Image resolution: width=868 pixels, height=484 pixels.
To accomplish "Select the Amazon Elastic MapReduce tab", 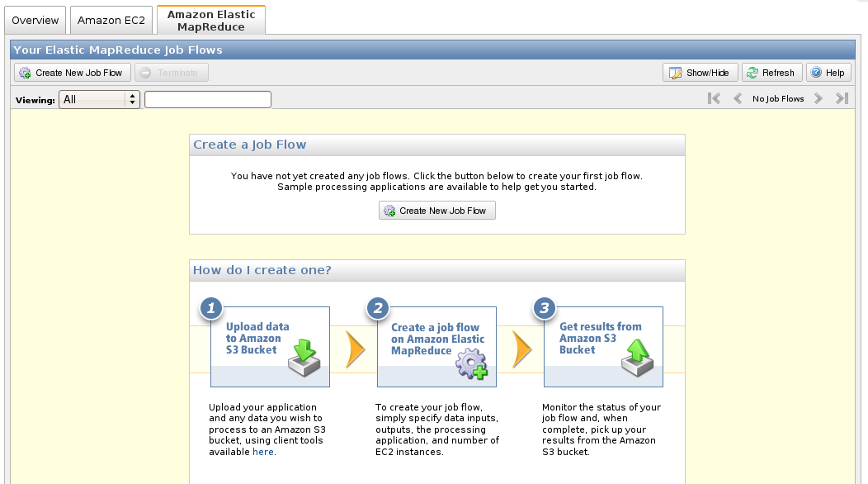I will (211, 21).
